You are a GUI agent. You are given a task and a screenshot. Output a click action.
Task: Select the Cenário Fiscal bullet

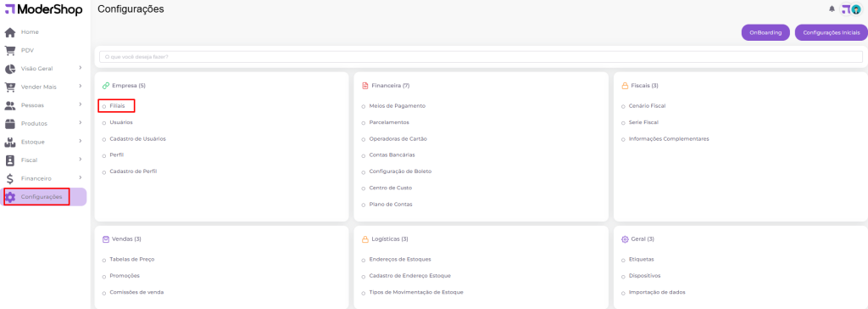coord(623,106)
